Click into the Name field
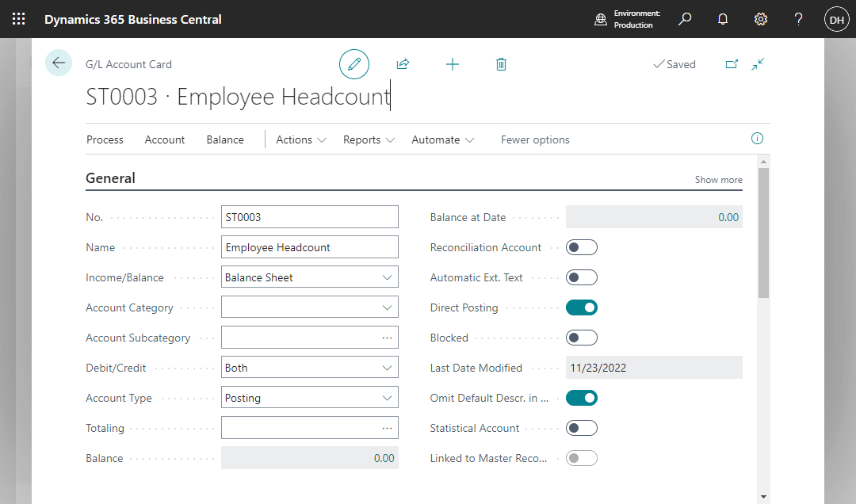The height and width of the screenshot is (504, 856). [x=310, y=247]
